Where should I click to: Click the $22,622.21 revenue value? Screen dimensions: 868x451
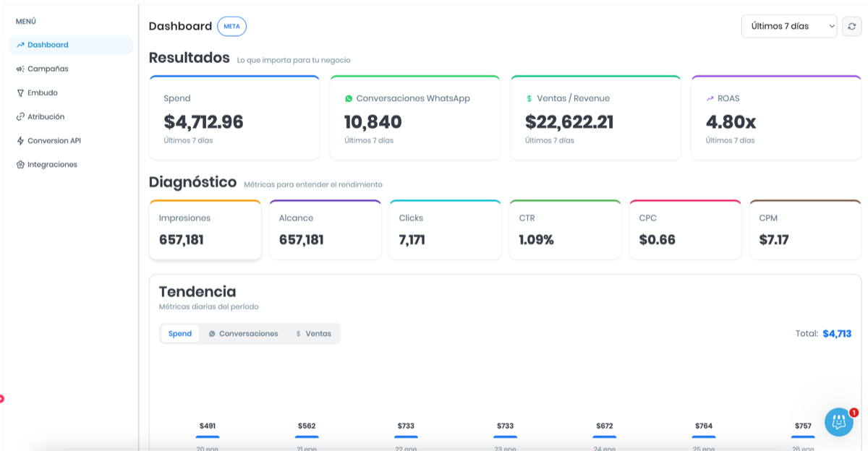pos(569,122)
